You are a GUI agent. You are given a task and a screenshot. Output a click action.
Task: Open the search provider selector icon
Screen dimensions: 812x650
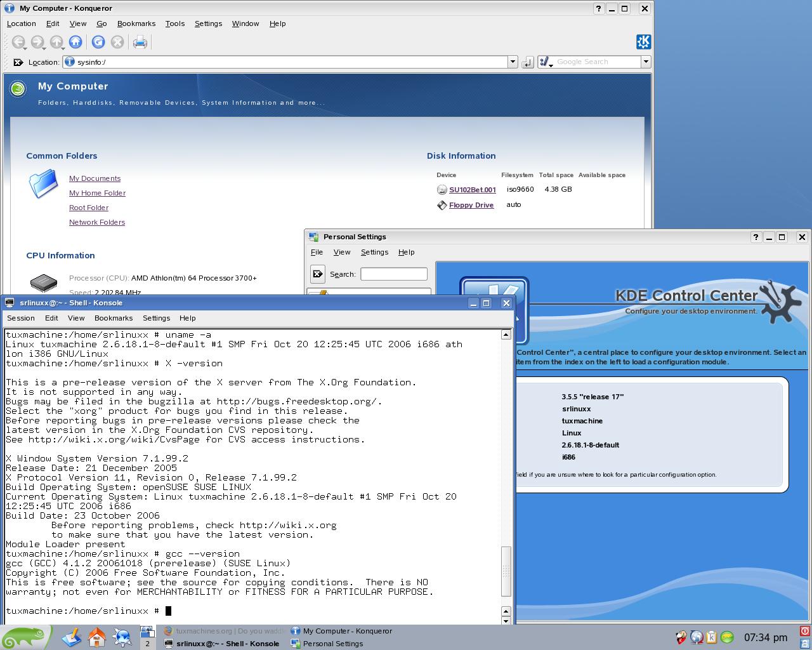546,62
